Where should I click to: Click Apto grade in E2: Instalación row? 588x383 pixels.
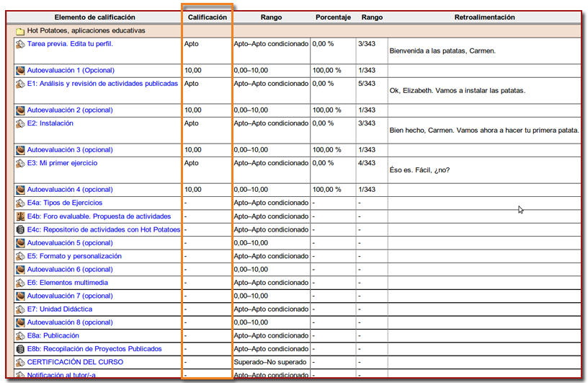coord(191,123)
